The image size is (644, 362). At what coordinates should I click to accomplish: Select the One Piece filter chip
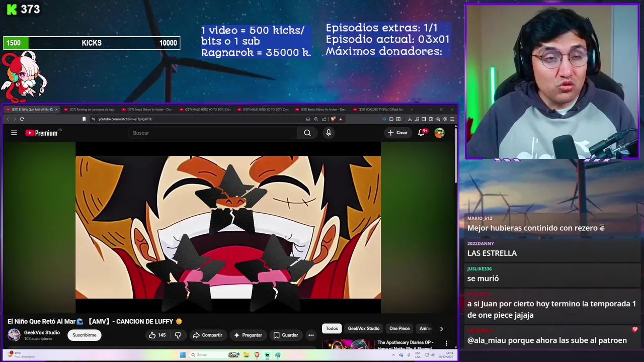[399, 328]
